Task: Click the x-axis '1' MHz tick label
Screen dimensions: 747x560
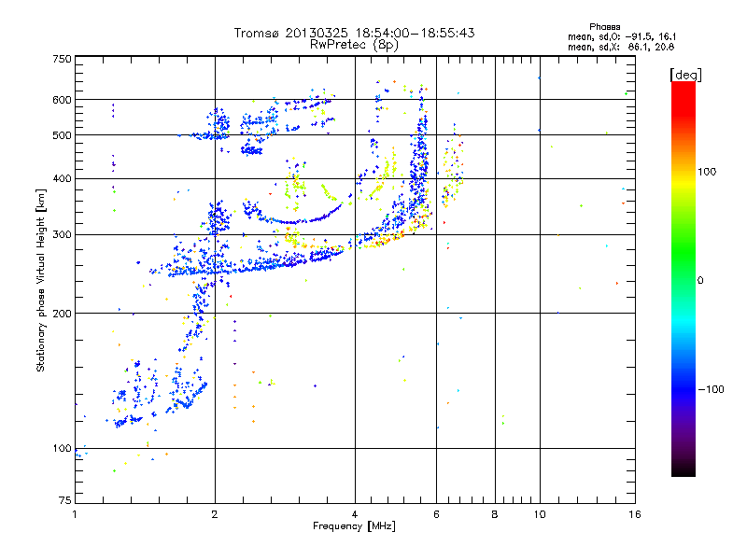Action: click(x=75, y=514)
